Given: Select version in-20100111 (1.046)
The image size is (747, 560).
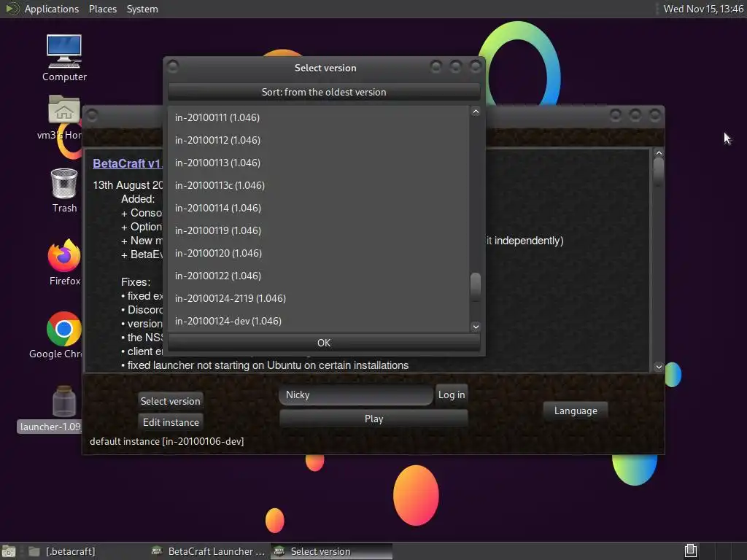Looking at the screenshot, I should [x=318, y=117].
